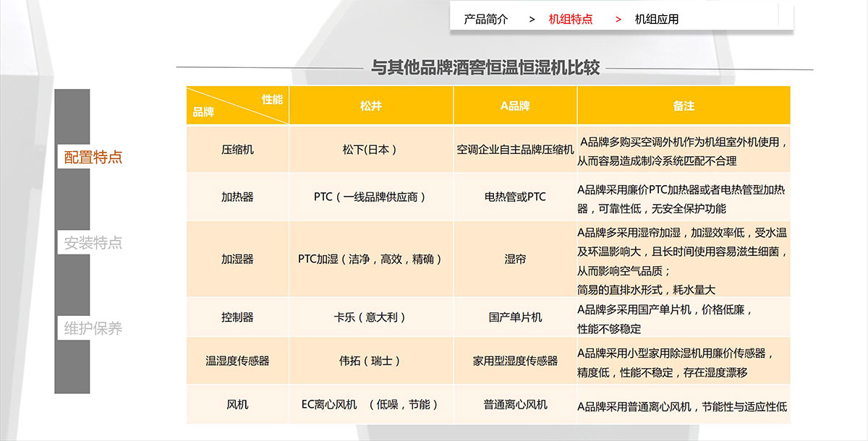Select the 温湿度传感器 row label

click(x=237, y=360)
